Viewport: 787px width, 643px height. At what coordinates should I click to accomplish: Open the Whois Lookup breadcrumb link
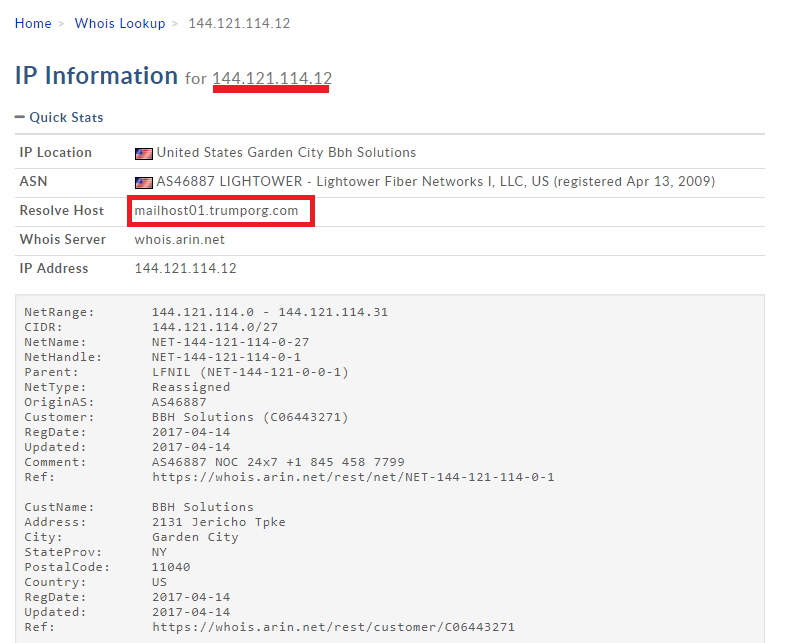[x=120, y=23]
